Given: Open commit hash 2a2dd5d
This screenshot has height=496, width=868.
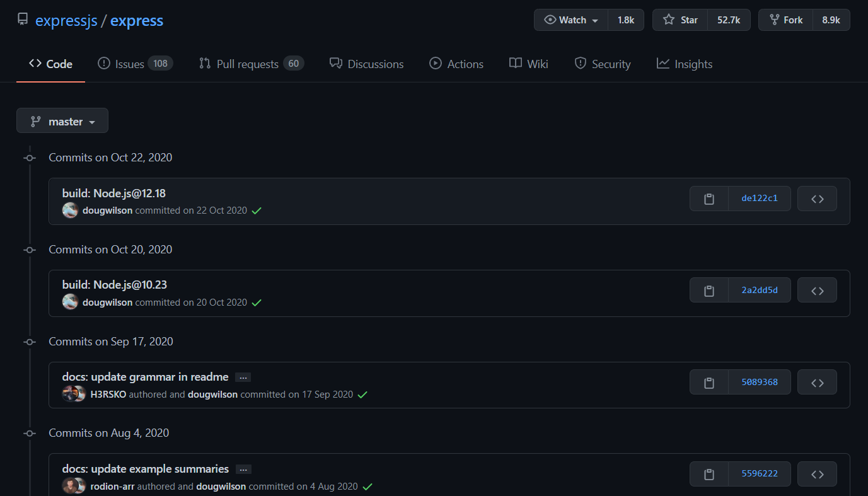Looking at the screenshot, I should pos(760,291).
